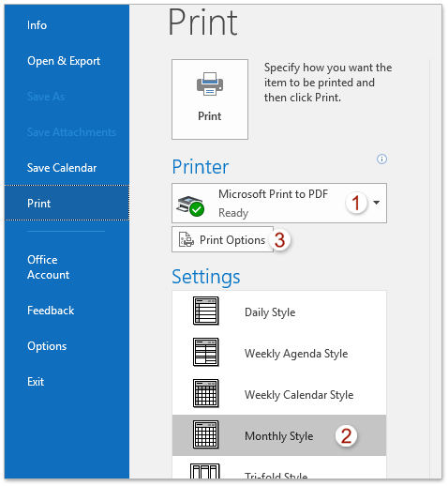Click the Print Options button label

coord(232,240)
